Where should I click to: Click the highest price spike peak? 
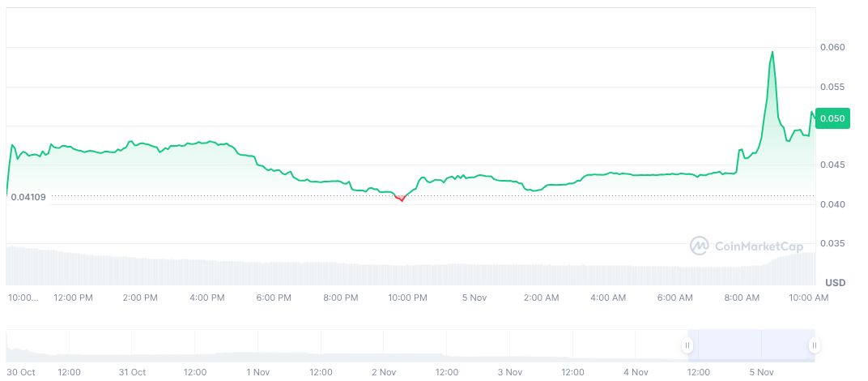pyautogui.click(x=772, y=52)
